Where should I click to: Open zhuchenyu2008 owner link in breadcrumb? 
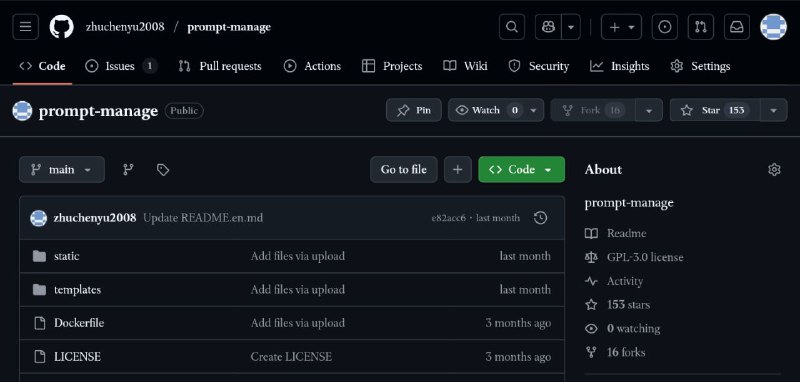[x=125, y=27]
